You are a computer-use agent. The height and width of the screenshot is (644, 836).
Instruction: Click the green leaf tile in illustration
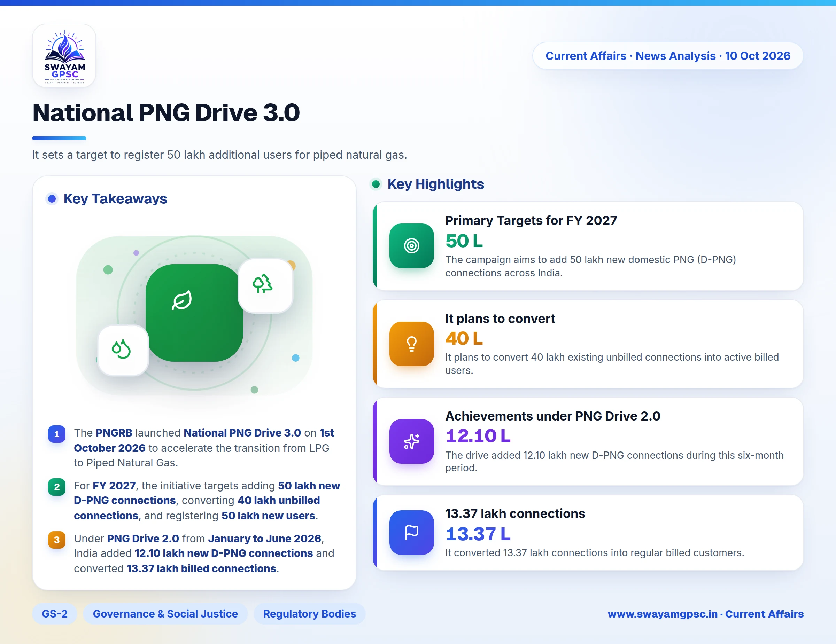pyautogui.click(x=194, y=313)
